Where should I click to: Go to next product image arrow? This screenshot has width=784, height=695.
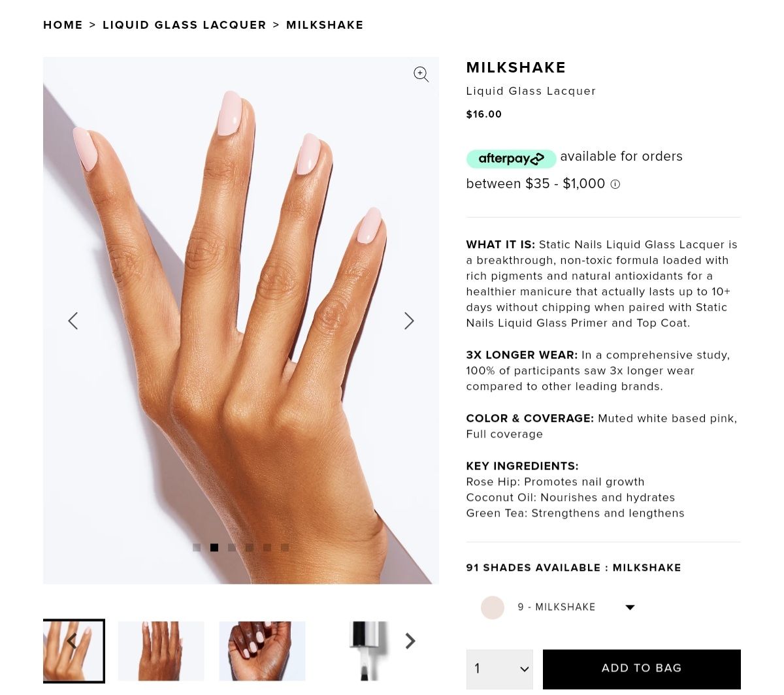(x=409, y=321)
